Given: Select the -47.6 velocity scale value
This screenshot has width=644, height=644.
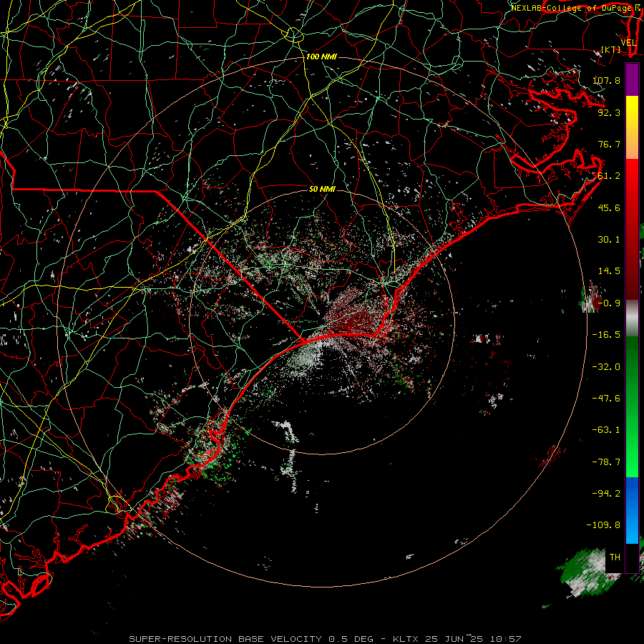Looking at the screenshot, I should 606,399.
